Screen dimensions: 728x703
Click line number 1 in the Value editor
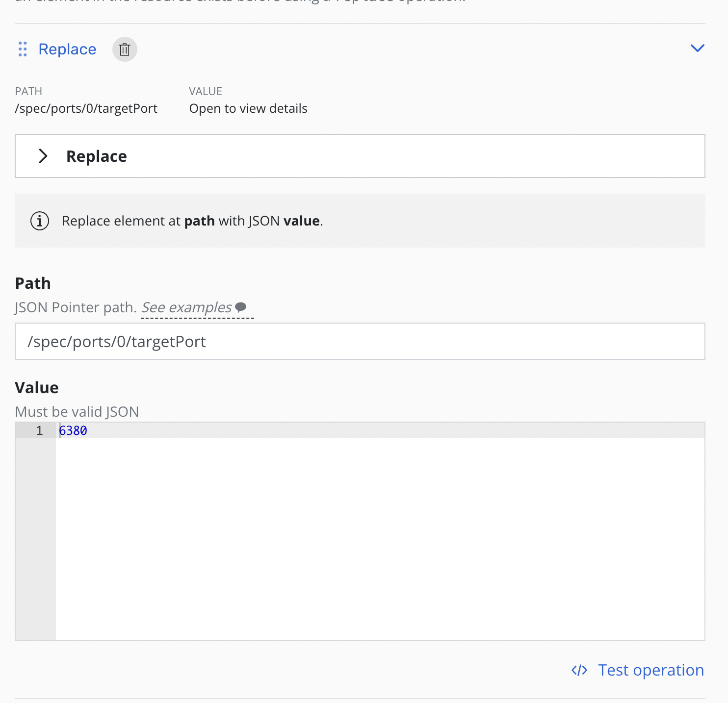coord(39,430)
